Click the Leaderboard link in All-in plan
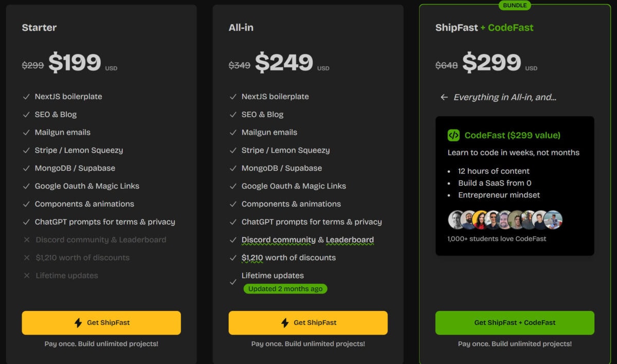This screenshot has width=617, height=364. [350, 240]
